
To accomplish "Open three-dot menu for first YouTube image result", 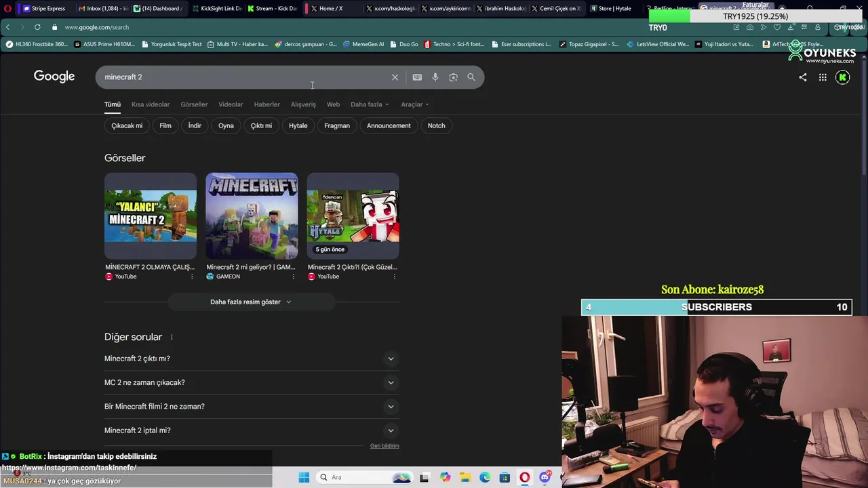I will click(x=192, y=277).
